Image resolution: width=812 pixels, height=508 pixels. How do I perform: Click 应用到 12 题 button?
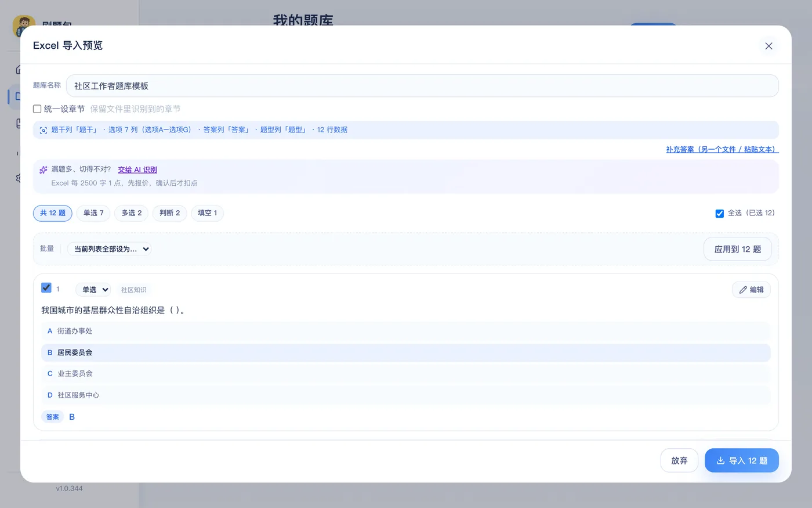pyautogui.click(x=738, y=249)
